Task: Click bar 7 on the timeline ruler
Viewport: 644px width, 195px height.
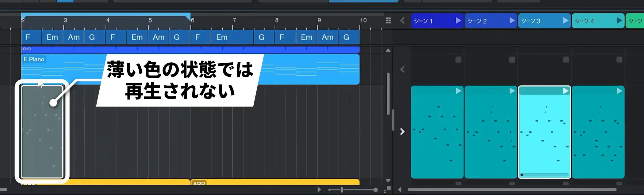Action: tap(234, 20)
